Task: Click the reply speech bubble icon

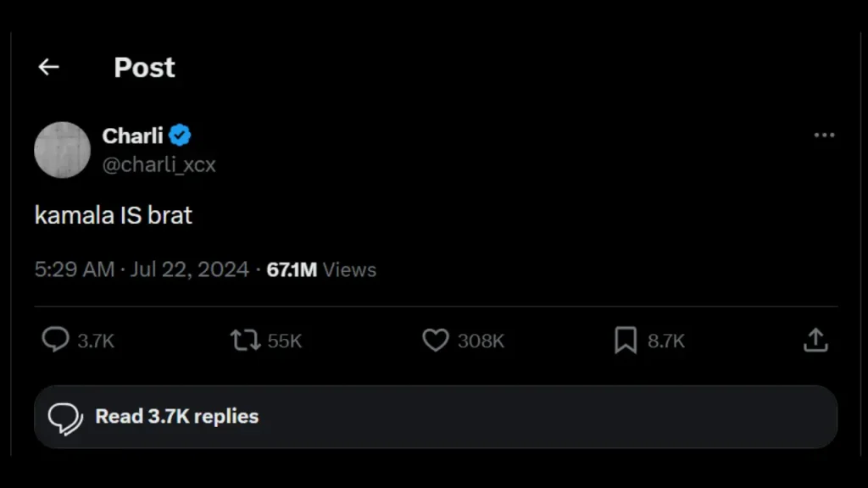Action: point(56,341)
